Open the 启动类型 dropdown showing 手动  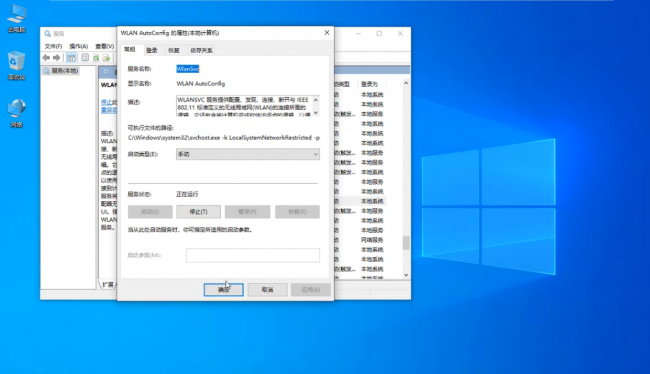tap(247, 154)
